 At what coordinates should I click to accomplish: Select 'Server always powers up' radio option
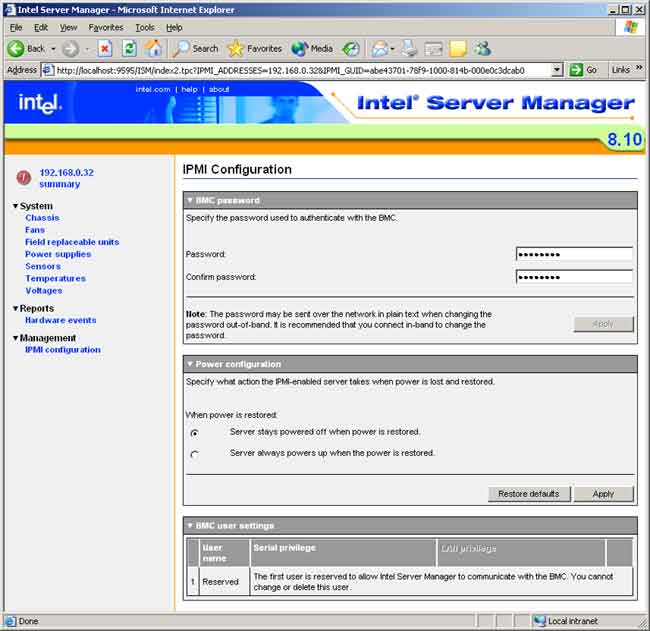tap(194, 454)
